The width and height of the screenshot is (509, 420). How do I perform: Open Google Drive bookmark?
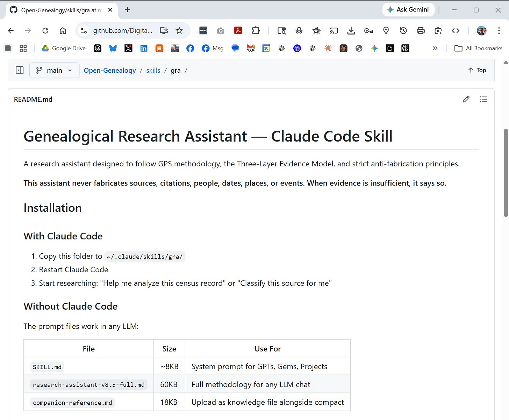click(x=64, y=48)
